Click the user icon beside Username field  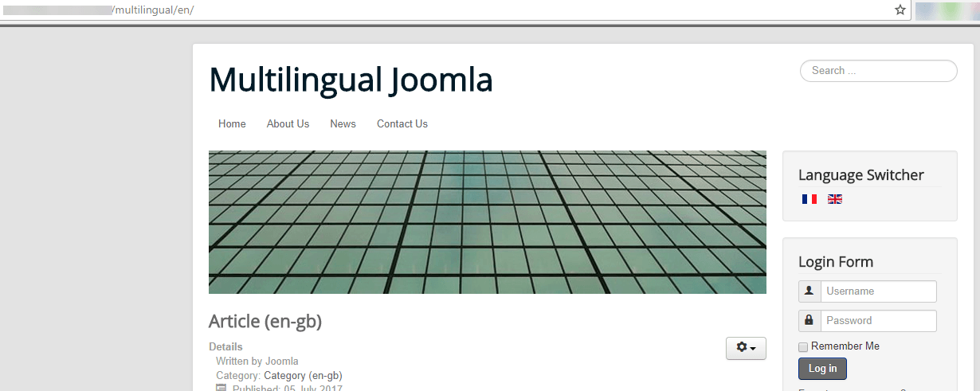tap(809, 291)
